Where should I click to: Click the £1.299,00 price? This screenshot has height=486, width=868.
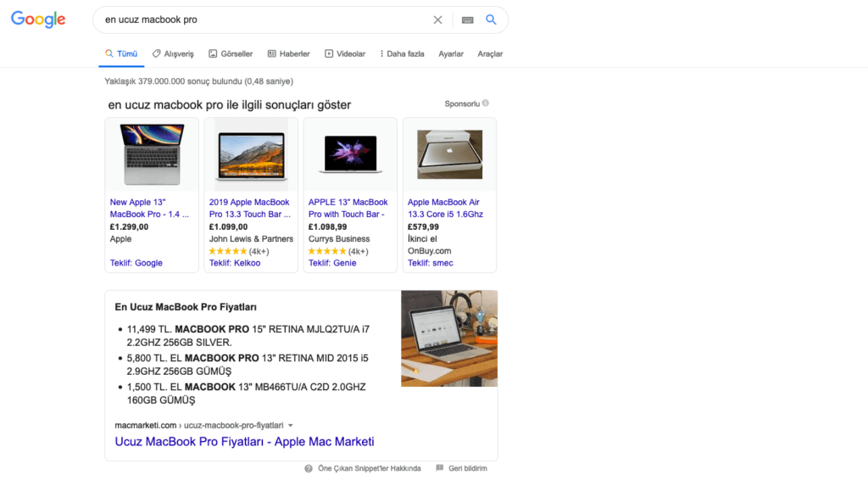pyautogui.click(x=129, y=226)
